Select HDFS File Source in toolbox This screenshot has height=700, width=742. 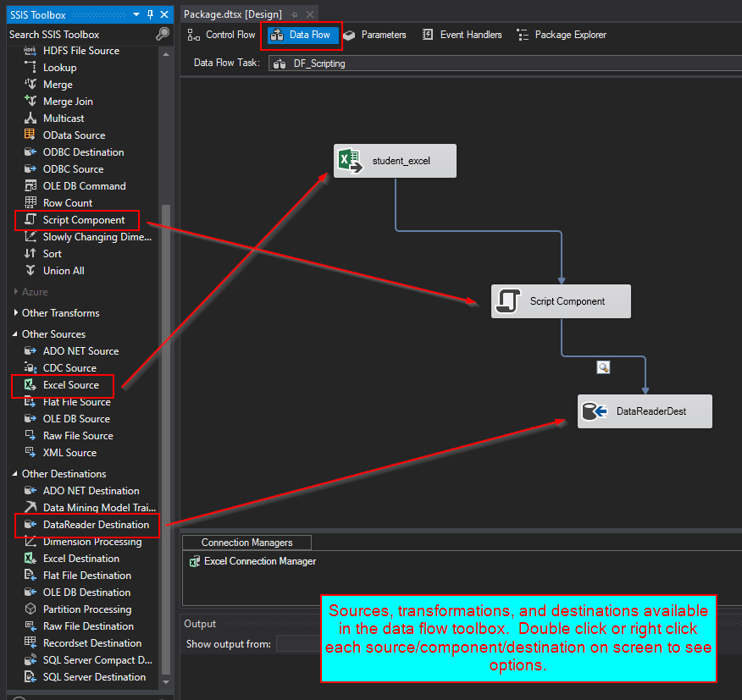pyautogui.click(x=81, y=50)
